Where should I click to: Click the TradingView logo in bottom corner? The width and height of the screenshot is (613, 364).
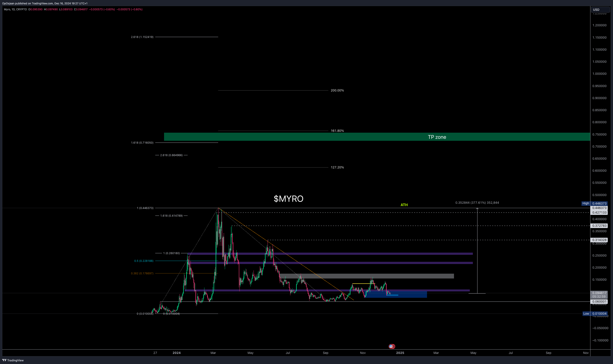(x=13, y=360)
